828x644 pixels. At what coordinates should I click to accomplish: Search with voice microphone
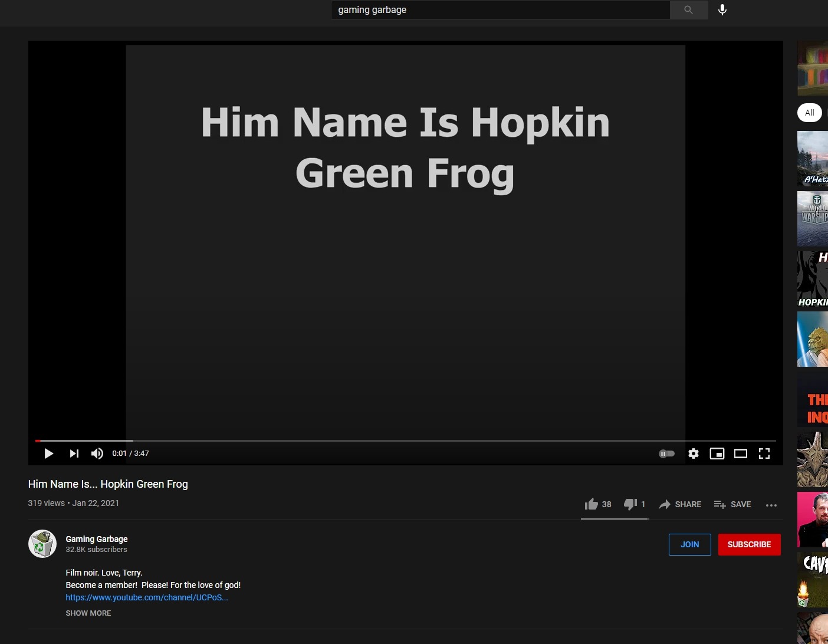click(x=722, y=10)
